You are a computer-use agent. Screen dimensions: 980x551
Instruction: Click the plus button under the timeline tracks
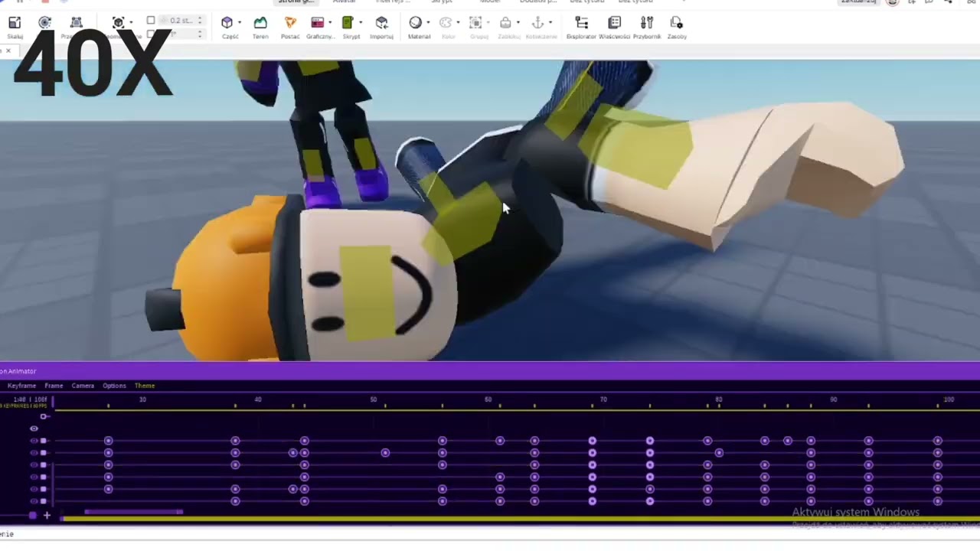pos(47,516)
